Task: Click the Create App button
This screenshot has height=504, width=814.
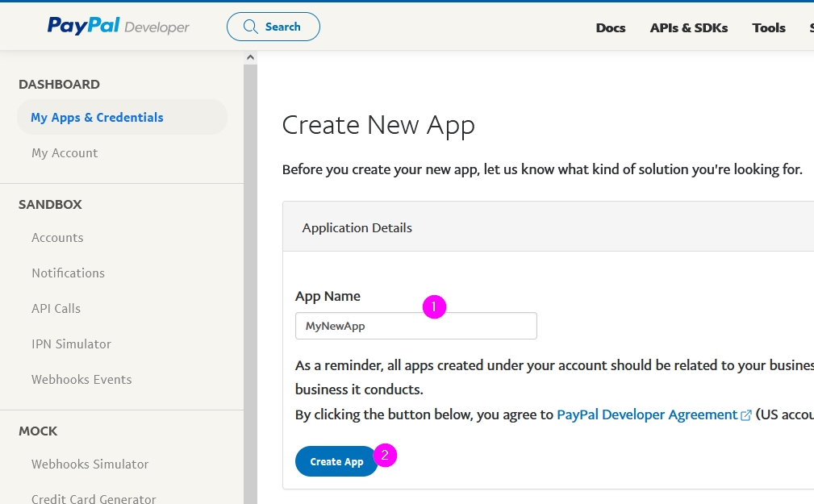Action: (336, 461)
